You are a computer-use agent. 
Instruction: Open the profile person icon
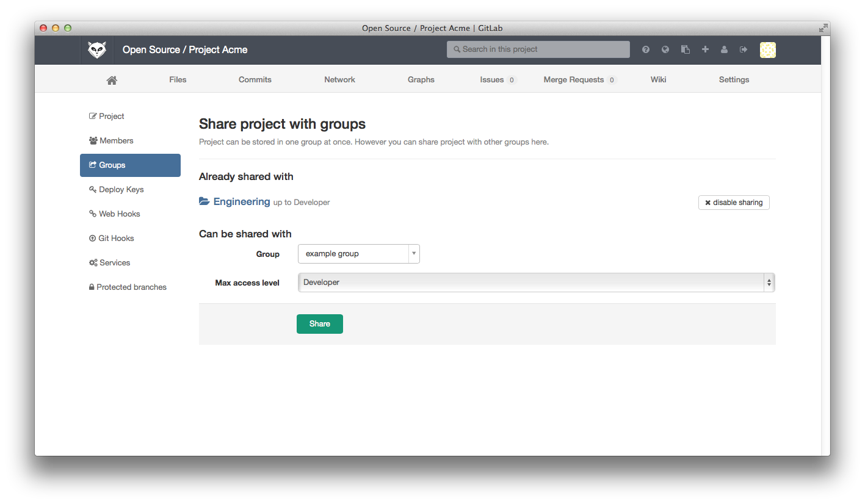pos(724,49)
